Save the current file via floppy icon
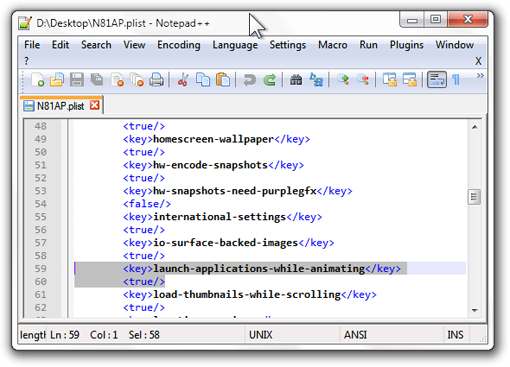This screenshot has height=367, width=510. [77, 80]
